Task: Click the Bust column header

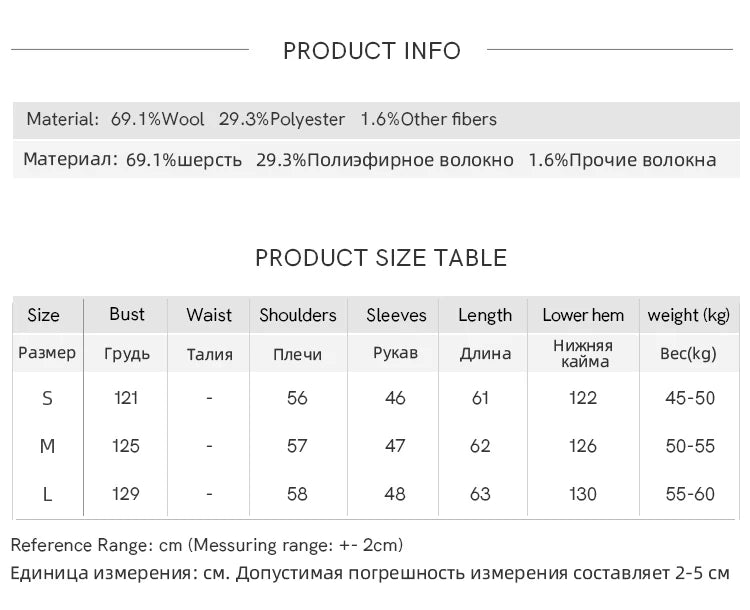Action: [127, 314]
